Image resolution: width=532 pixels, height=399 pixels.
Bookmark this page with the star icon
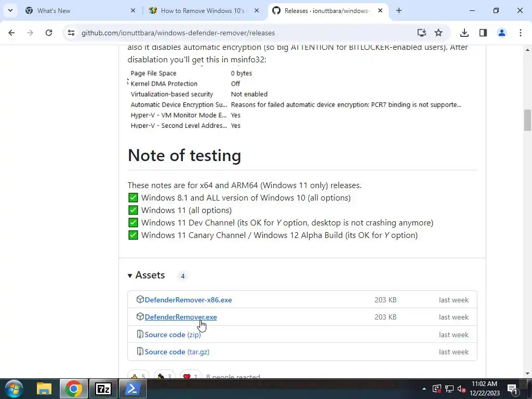pyautogui.click(x=438, y=33)
